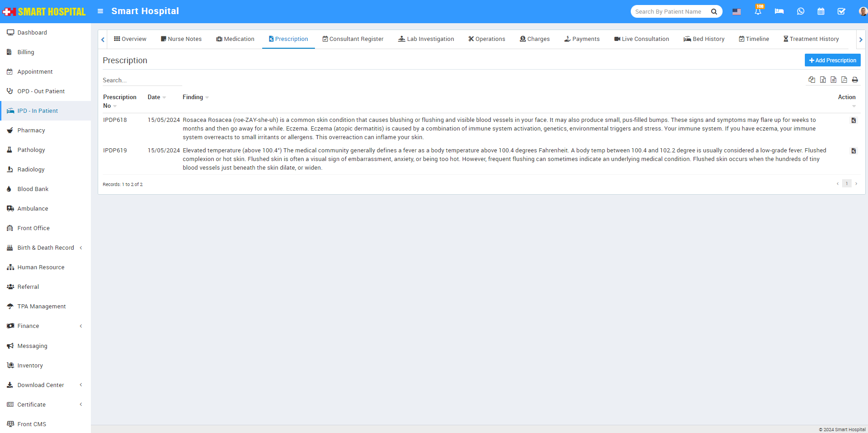Open the Date column sort dropdown
The height and width of the screenshot is (433, 868).
(164, 97)
